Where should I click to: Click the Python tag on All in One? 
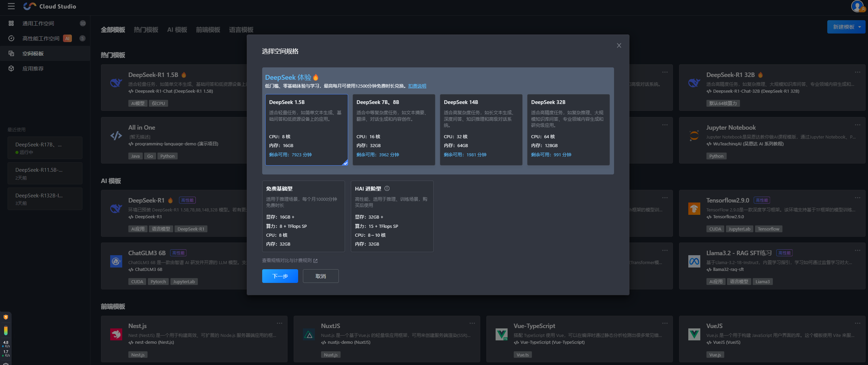pyautogui.click(x=167, y=156)
